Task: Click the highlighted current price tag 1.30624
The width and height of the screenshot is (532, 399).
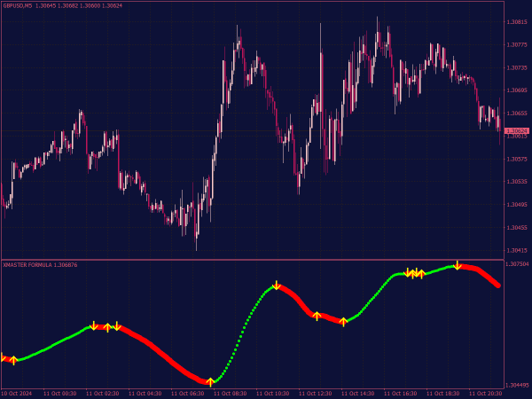Action: pyautogui.click(x=516, y=130)
